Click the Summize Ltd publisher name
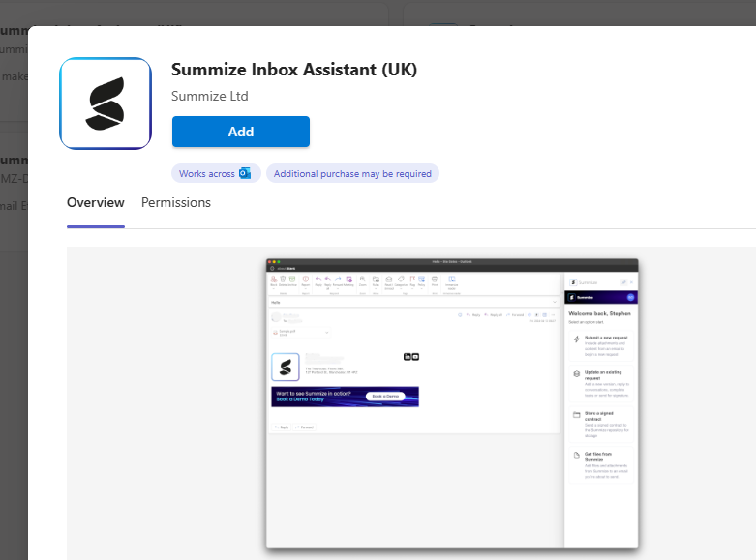The image size is (756, 560). (x=210, y=96)
